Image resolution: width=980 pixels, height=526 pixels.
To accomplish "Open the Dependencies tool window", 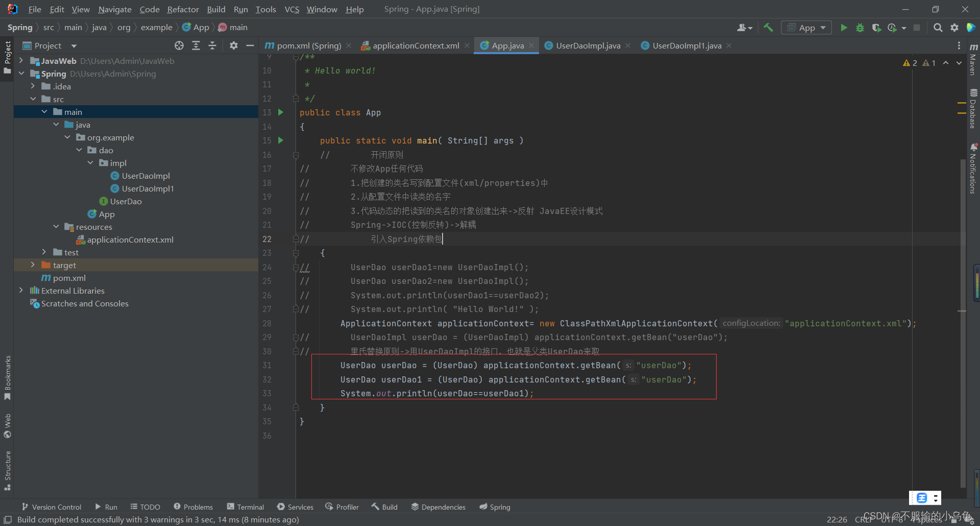I will [438, 507].
